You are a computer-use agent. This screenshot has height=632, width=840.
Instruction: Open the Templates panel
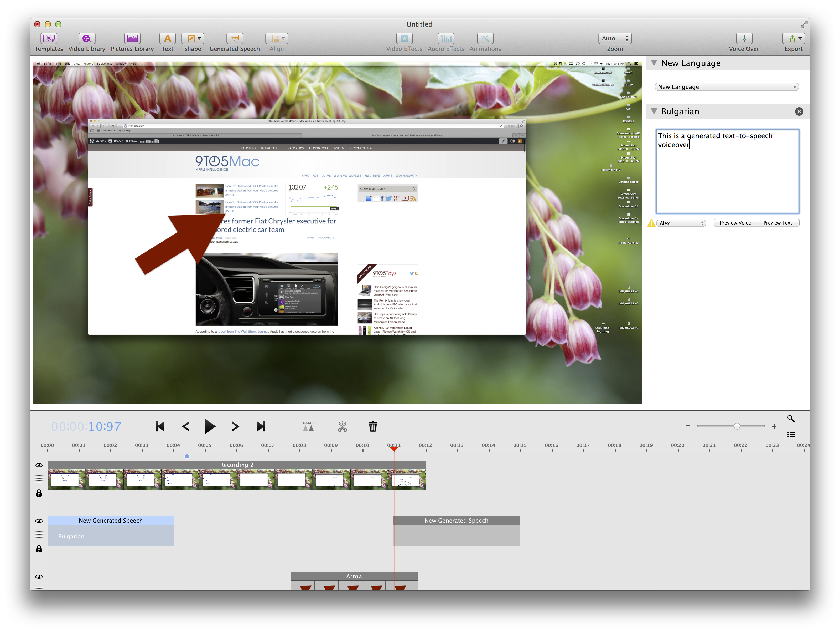pyautogui.click(x=49, y=39)
